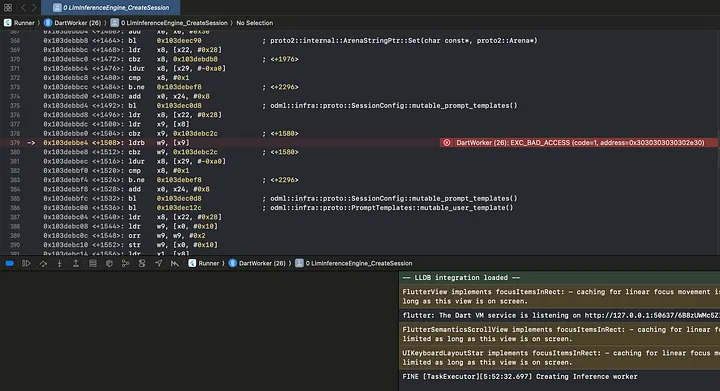Screen dimensions: 720x391
Task: Click the FlutterSemanticsScrollView console message
Action: tap(559, 334)
